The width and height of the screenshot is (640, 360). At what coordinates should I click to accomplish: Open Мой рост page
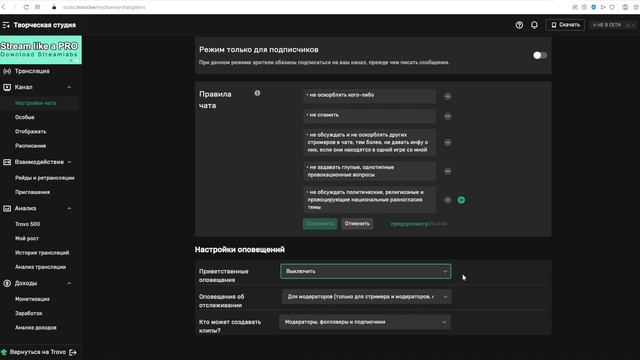click(27, 238)
